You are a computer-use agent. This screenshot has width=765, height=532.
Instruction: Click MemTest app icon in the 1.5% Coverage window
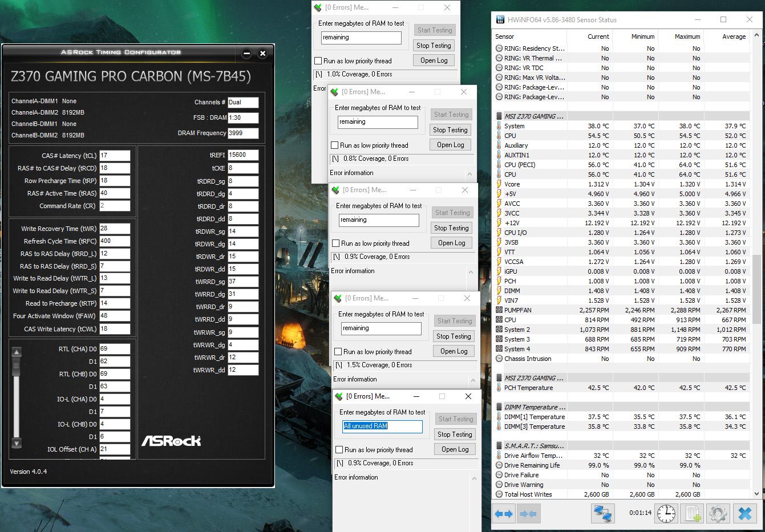pos(338,298)
